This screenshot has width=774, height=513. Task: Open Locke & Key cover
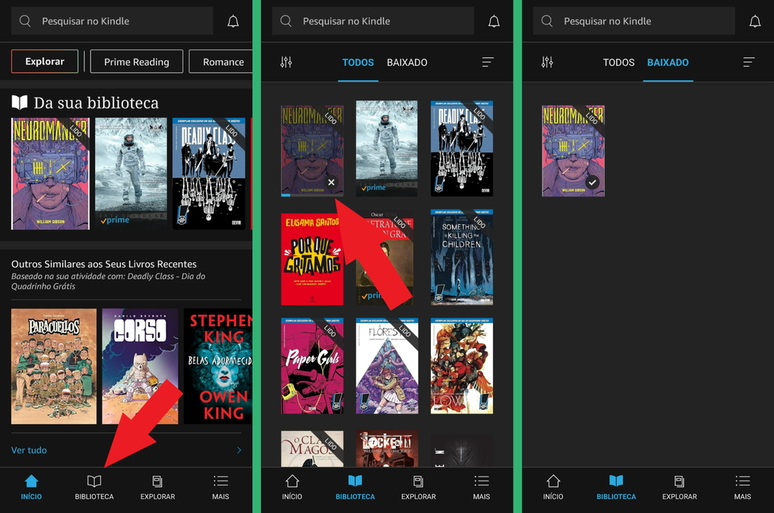(x=387, y=449)
